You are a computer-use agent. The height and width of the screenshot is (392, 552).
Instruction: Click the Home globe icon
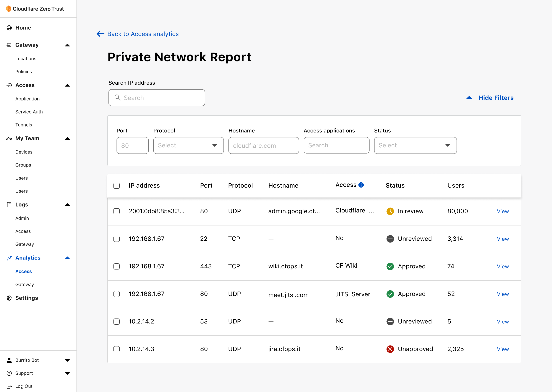coord(9,28)
